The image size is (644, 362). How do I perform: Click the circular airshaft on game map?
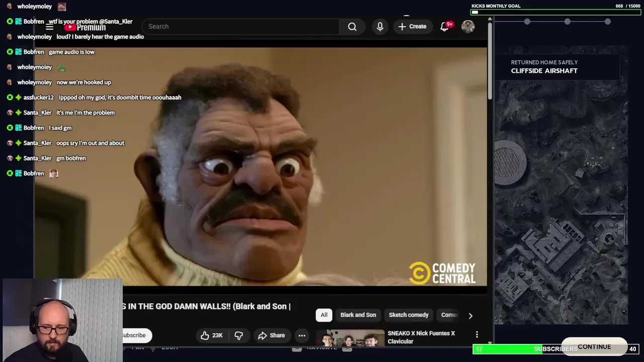pos(510,163)
